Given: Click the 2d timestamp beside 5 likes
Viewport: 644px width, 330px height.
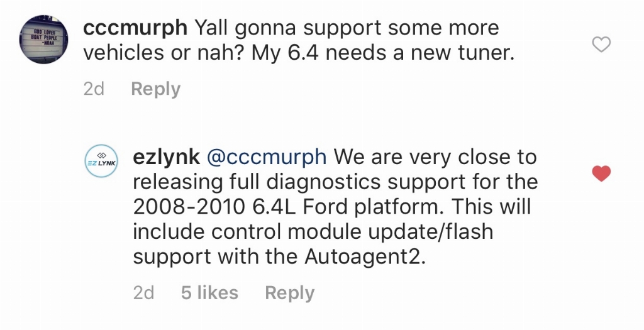Looking at the screenshot, I should (x=144, y=293).
